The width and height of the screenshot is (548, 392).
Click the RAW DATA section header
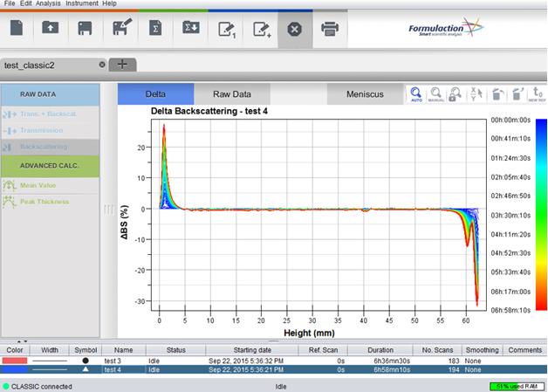(x=51, y=94)
